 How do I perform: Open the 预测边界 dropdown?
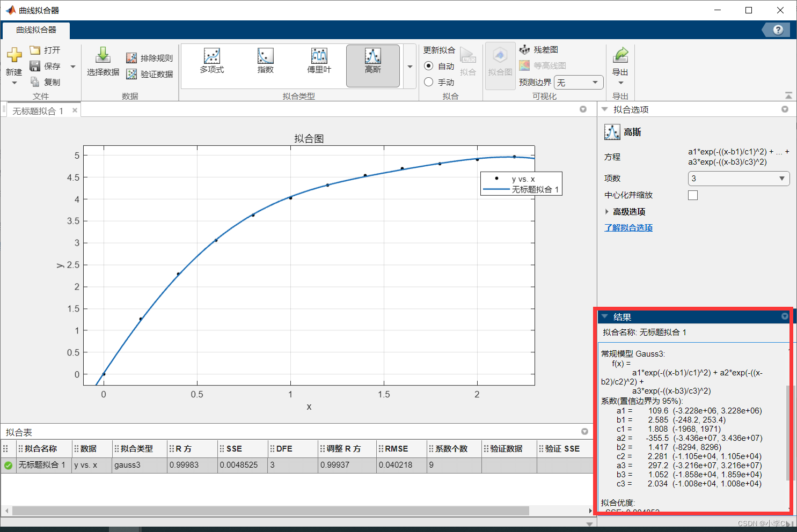tap(579, 82)
